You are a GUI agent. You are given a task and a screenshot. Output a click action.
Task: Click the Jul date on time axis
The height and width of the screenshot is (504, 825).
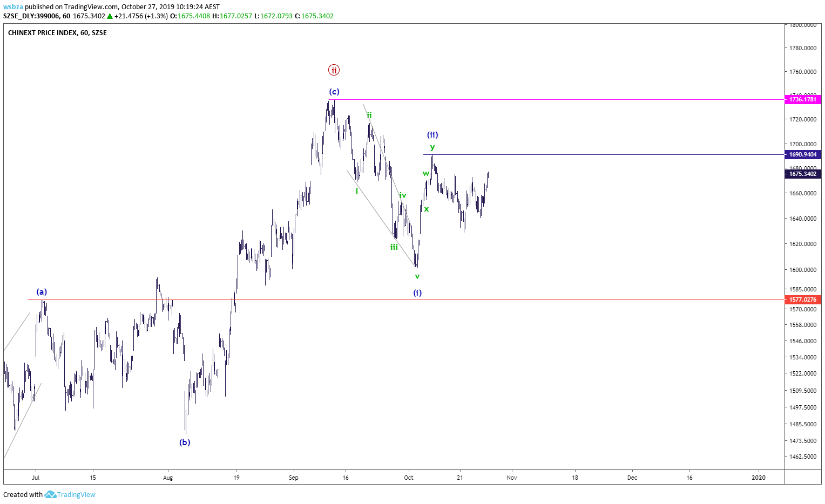(36, 478)
